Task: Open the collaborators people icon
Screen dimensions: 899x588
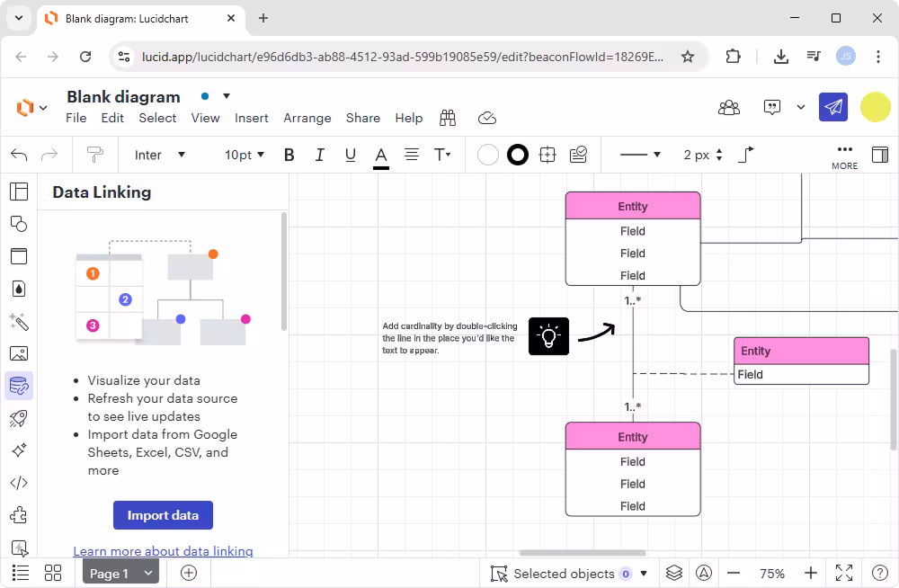Action: pos(729,107)
